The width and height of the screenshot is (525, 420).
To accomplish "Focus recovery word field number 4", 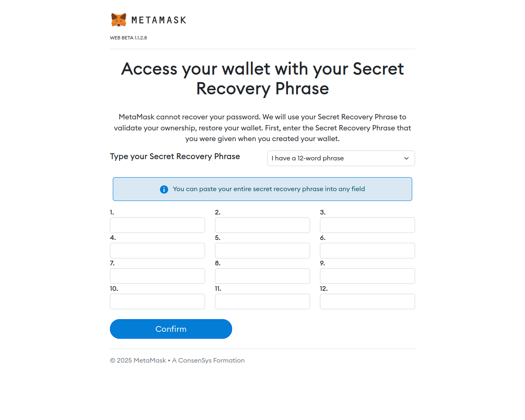I will (x=157, y=251).
